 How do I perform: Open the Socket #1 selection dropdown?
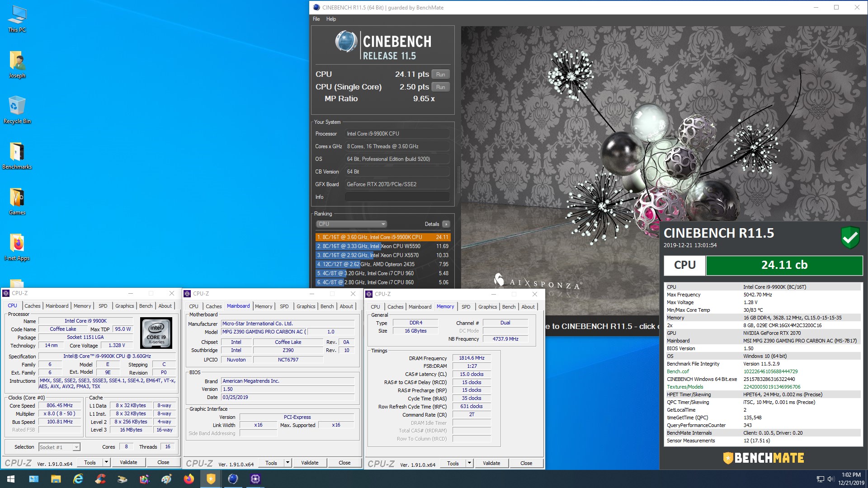tap(59, 447)
